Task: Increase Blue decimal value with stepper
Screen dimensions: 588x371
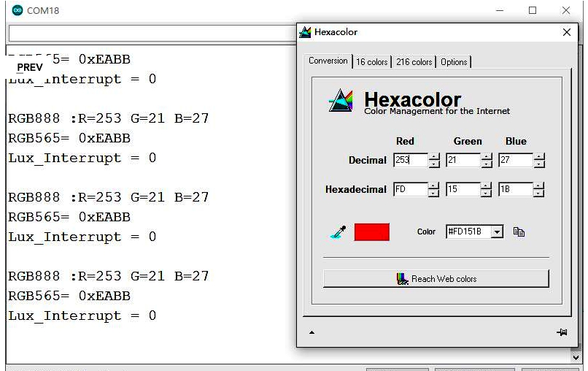Action: coord(539,156)
